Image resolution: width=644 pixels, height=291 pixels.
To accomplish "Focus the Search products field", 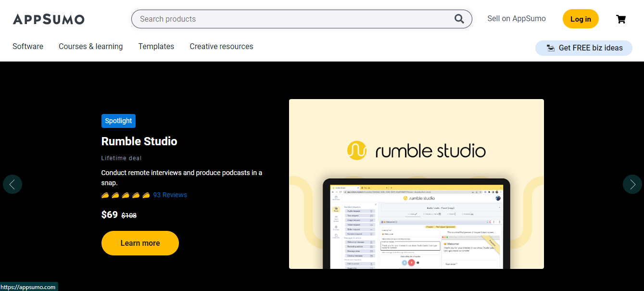I will [x=302, y=19].
